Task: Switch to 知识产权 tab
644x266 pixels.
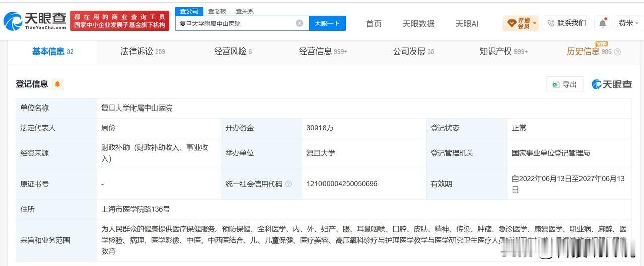Action: coord(503,51)
